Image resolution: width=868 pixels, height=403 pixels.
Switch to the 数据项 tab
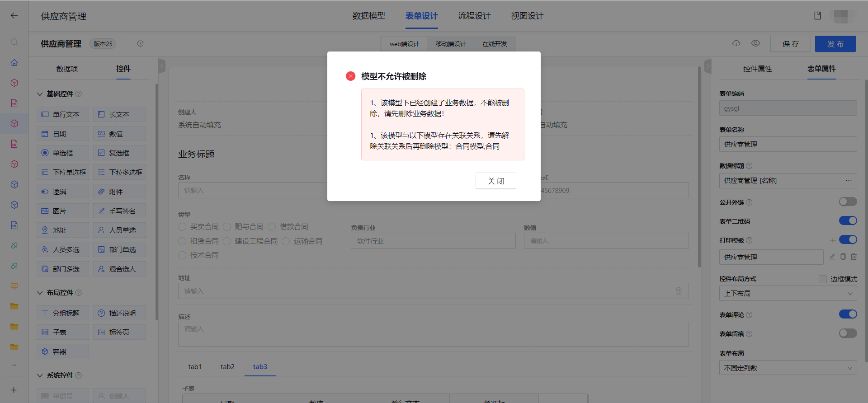[67, 69]
